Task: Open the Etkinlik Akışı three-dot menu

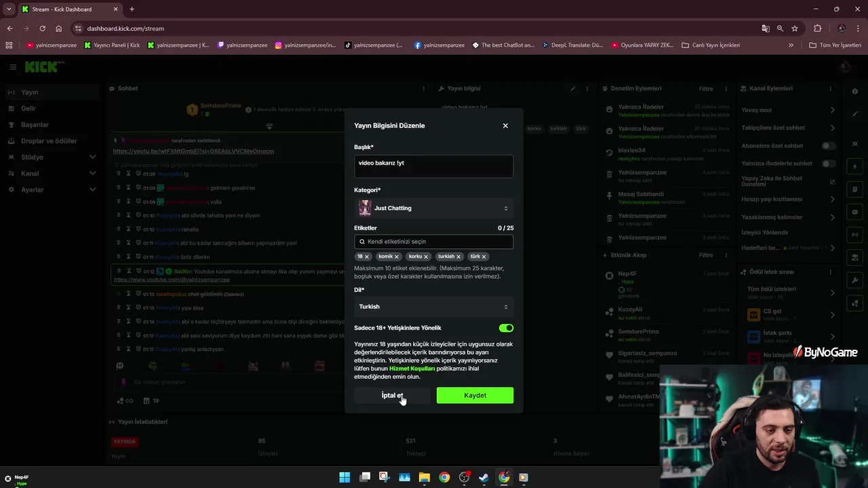Action: coord(726,256)
